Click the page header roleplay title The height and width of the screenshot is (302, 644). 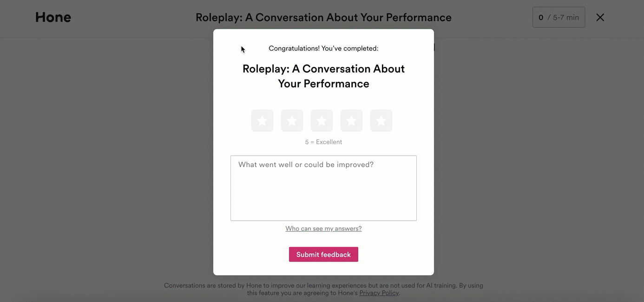pos(323,18)
